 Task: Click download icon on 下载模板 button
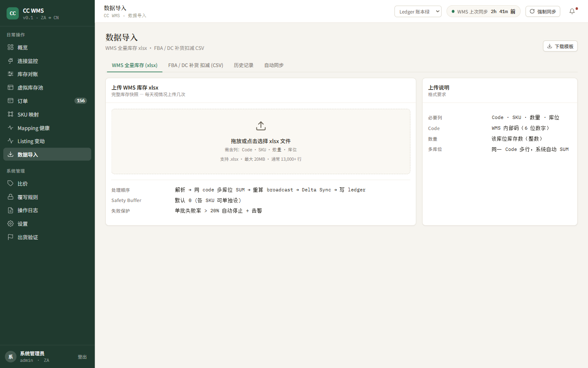(550, 46)
